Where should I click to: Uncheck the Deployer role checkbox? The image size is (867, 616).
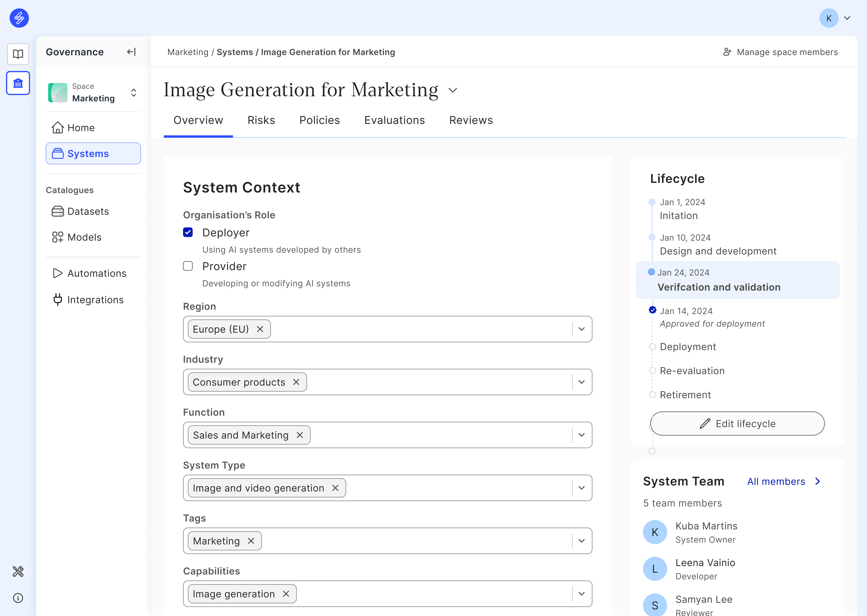[188, 233]
